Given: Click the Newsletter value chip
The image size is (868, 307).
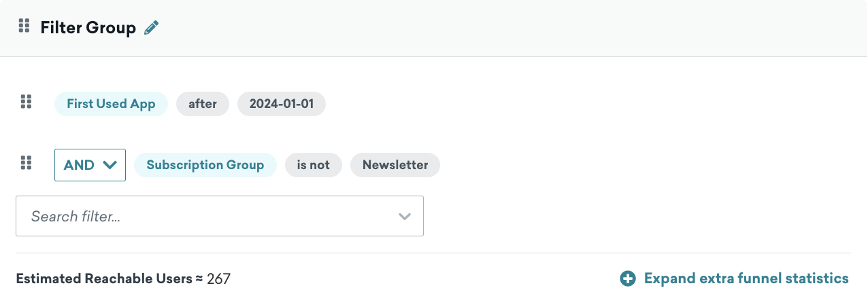Looking at the screenshot, I should pyautogui.click(x=395, y=165).
